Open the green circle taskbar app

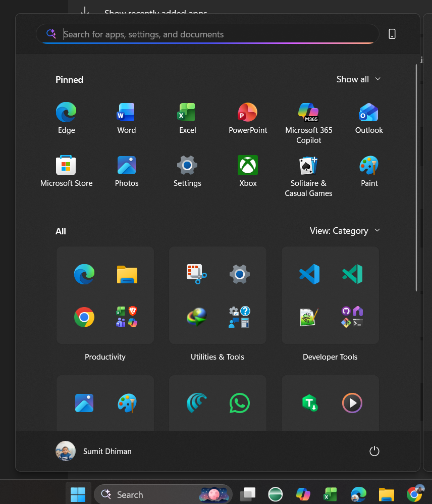pos(275,494)
